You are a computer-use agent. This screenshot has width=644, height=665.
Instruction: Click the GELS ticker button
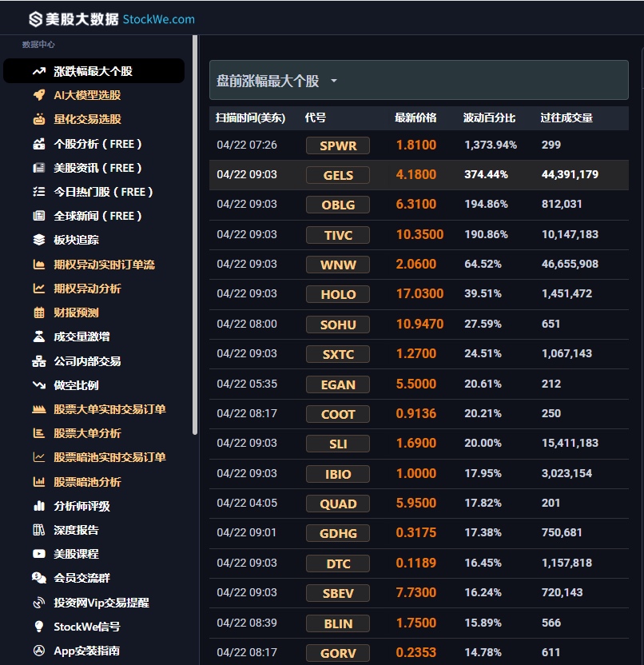(x=338, y=175)
